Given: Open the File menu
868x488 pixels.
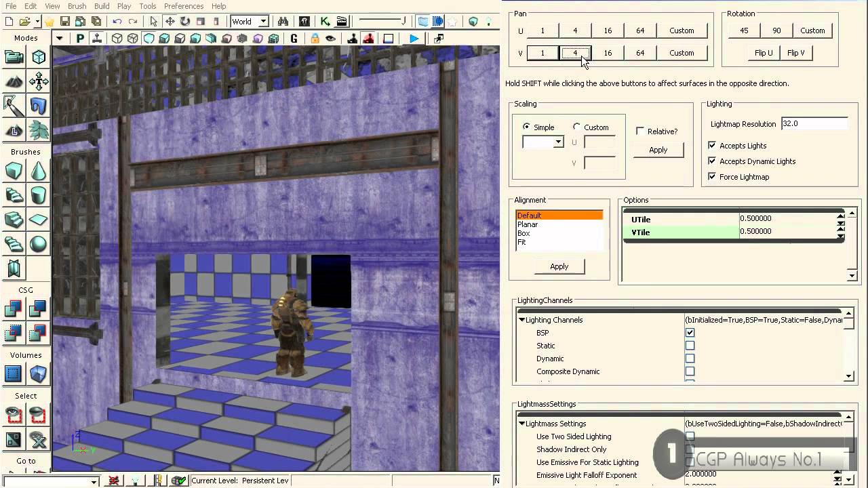Looking at the screenshot, I should point(11,6).
